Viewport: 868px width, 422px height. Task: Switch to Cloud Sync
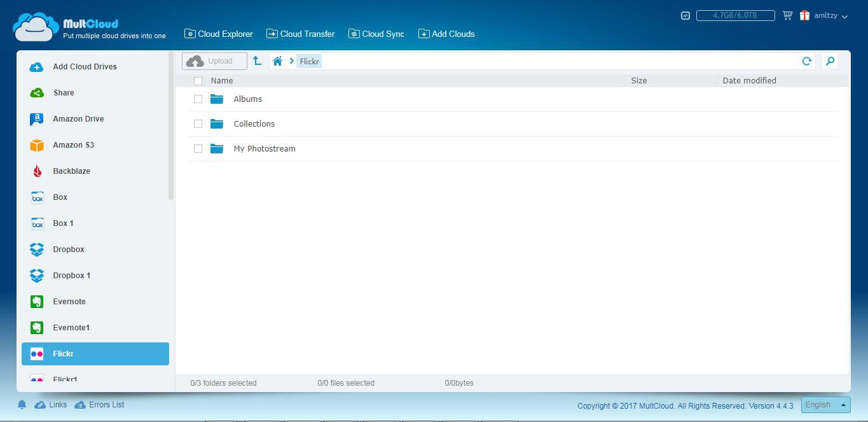(376, 34)
